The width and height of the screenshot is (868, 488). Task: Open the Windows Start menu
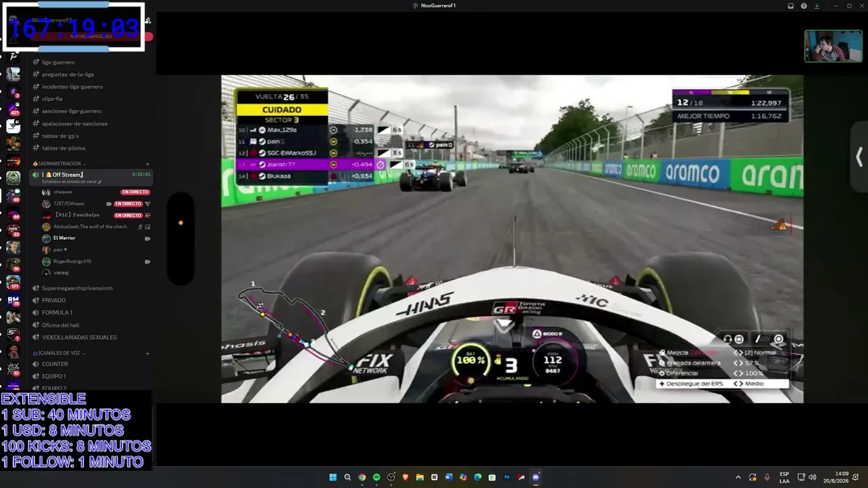coord(333,477)
